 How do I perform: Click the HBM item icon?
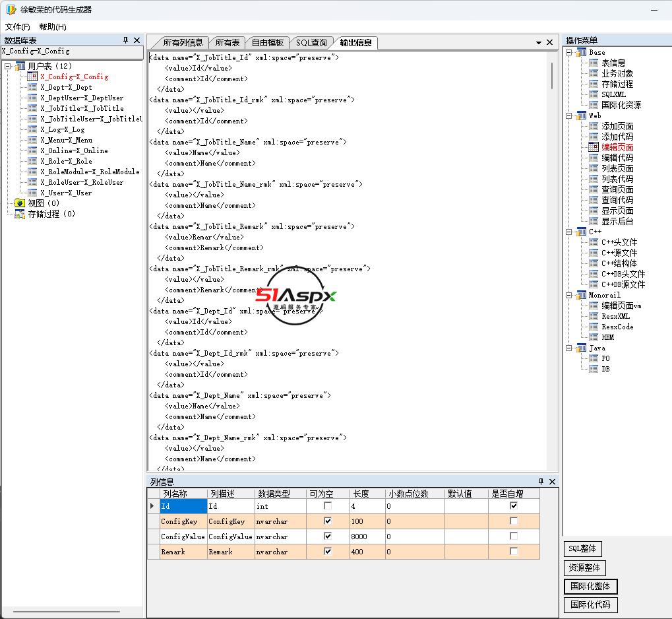pyautogui.click(x=594, y=337)
